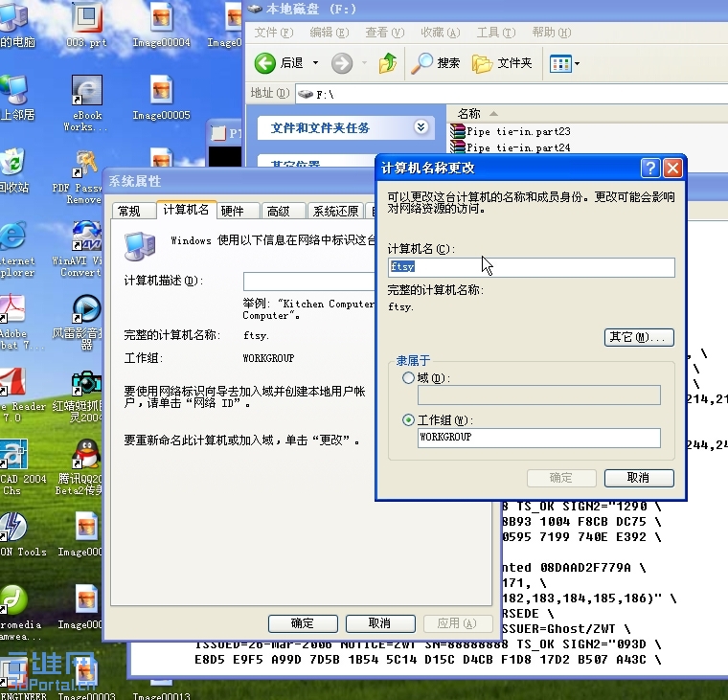Select the 工作组(W) radio button
728x700 pixels.
pyautogui.click(x=408, y=420)
